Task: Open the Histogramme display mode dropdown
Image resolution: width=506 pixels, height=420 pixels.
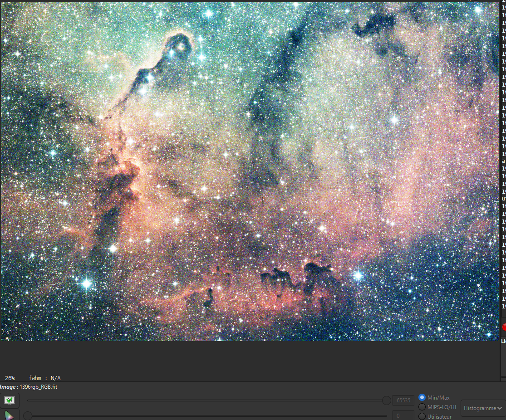Action: coord(482,408)
